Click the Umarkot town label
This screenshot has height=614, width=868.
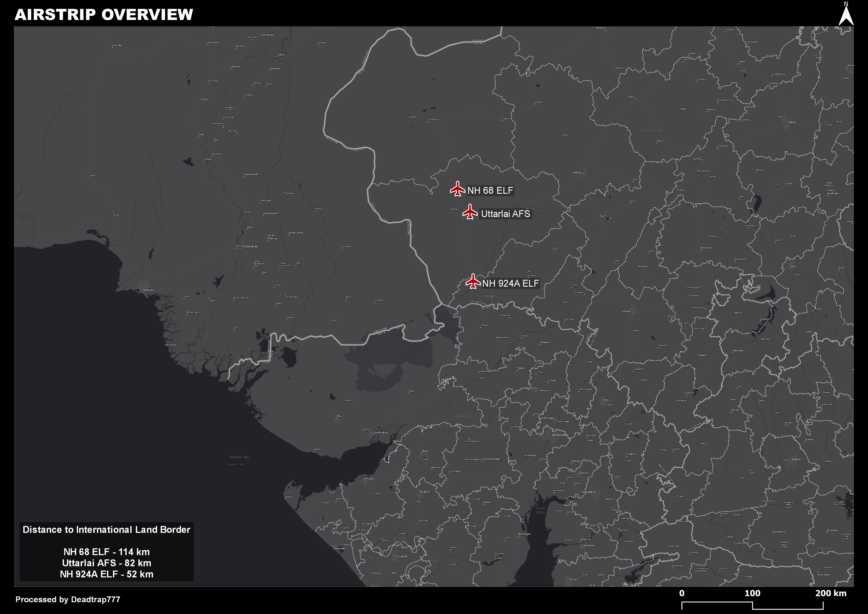(346, 246)
